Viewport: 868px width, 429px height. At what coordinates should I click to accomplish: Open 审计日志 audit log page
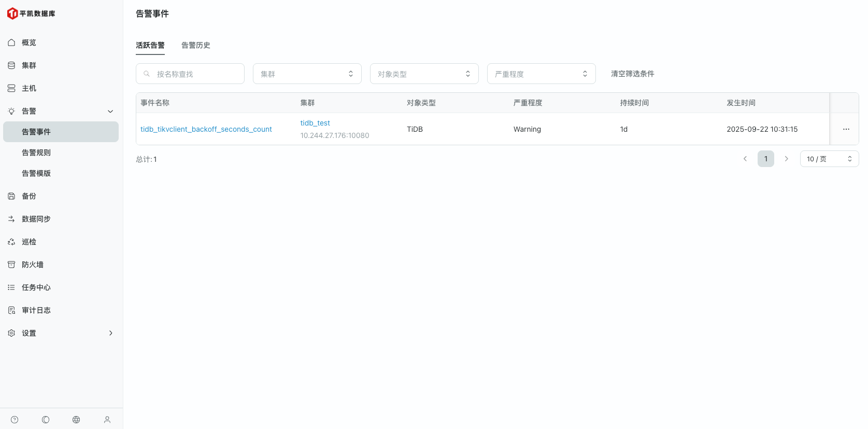pos(36,310)
